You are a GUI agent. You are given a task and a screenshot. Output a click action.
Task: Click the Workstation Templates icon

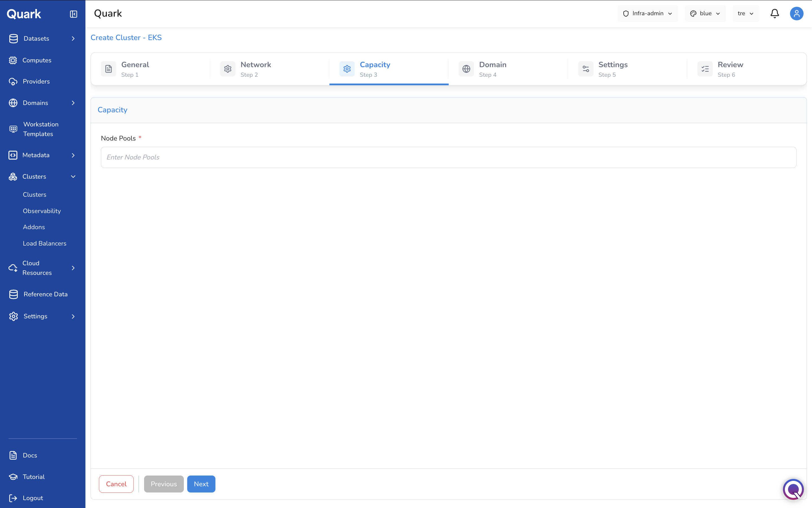(x=13, y=129)
